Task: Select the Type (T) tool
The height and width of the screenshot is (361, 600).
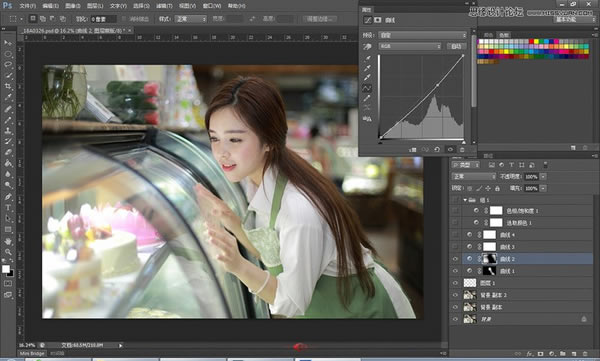Action: (x=8, y=207)
